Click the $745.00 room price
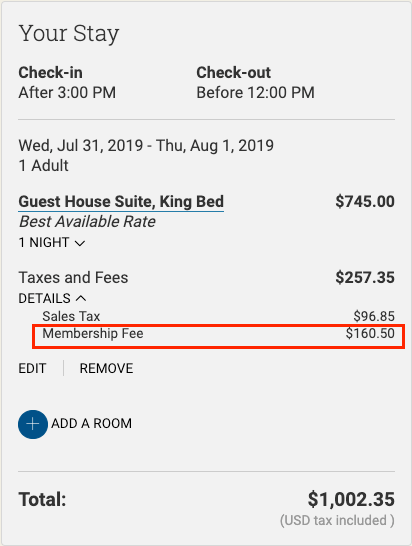The image size is (412, 546). (x=365, y=202)
